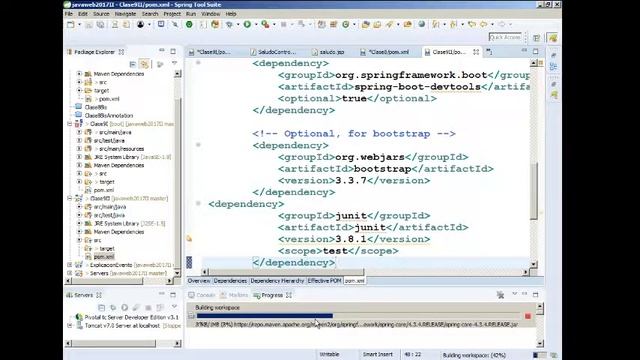This screenshot has height=360, width=640.
Task: Switch to Markers view tab
Action: tap(234, 295)
